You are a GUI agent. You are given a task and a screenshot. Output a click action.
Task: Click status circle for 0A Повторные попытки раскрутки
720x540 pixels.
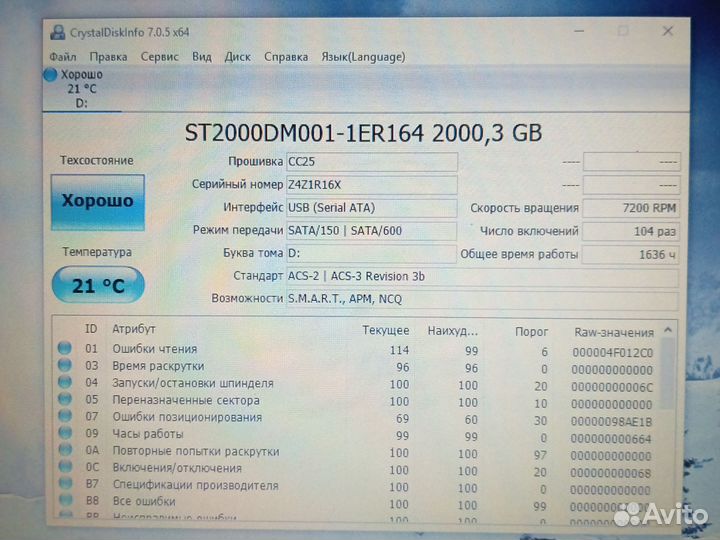pos(65,450)
